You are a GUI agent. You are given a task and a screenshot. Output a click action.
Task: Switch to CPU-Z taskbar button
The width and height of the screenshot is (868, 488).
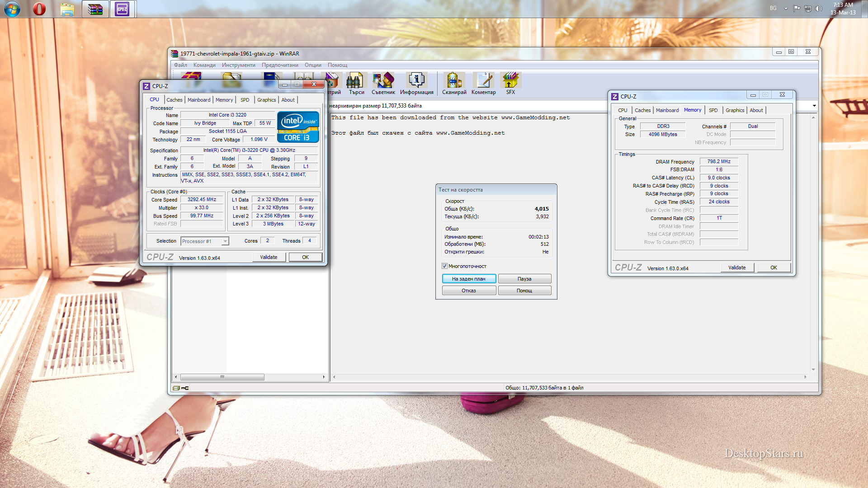(122, 9)
